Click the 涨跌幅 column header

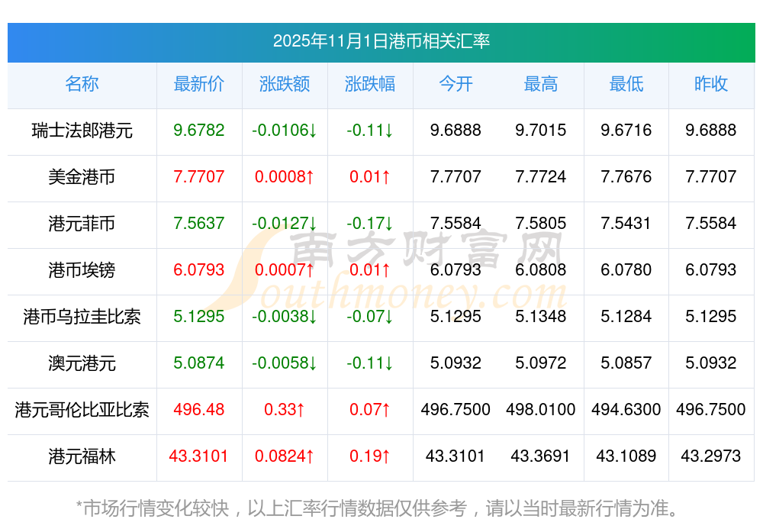click(x=370, y=84)
